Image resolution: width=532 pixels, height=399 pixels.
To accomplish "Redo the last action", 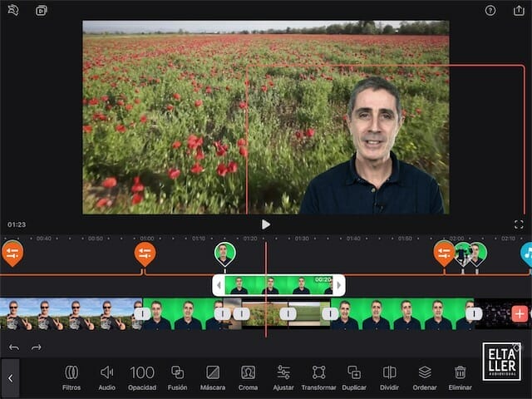I will click(x=36, y=347).
